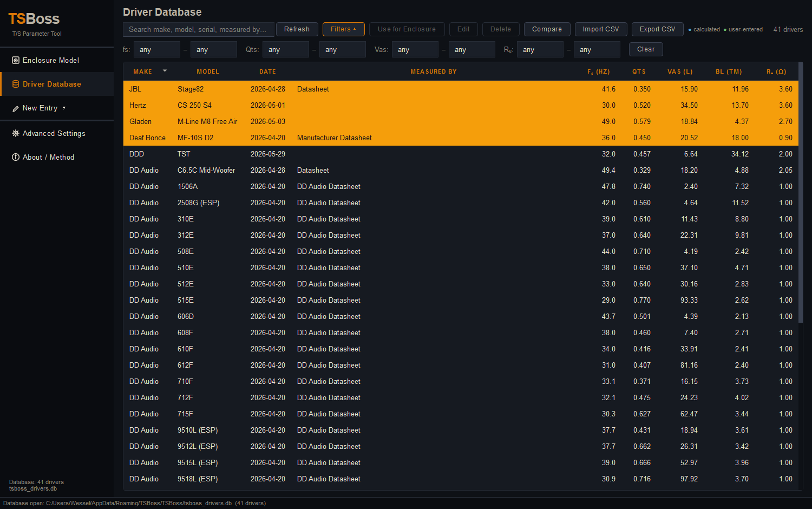Select the DD Audio 312E row
Viewport: 812px width, 509px height.
pyautogui.click(x=461, y=235)
